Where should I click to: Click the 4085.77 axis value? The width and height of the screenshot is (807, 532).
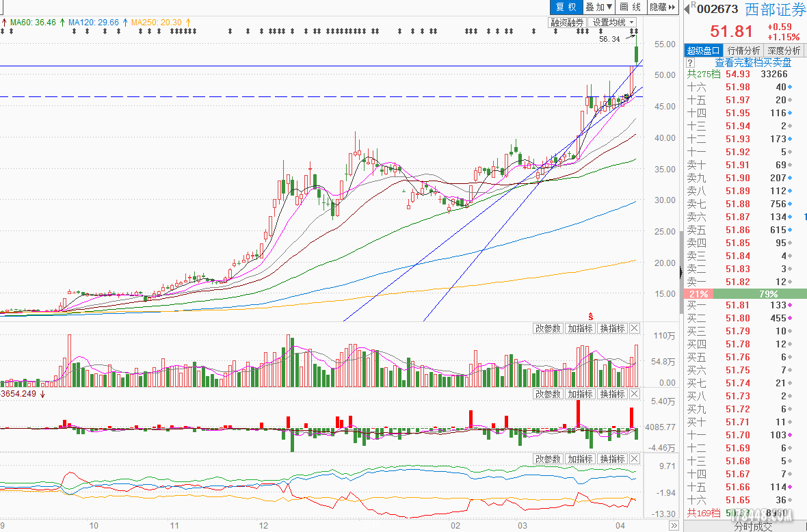[660, 427]
